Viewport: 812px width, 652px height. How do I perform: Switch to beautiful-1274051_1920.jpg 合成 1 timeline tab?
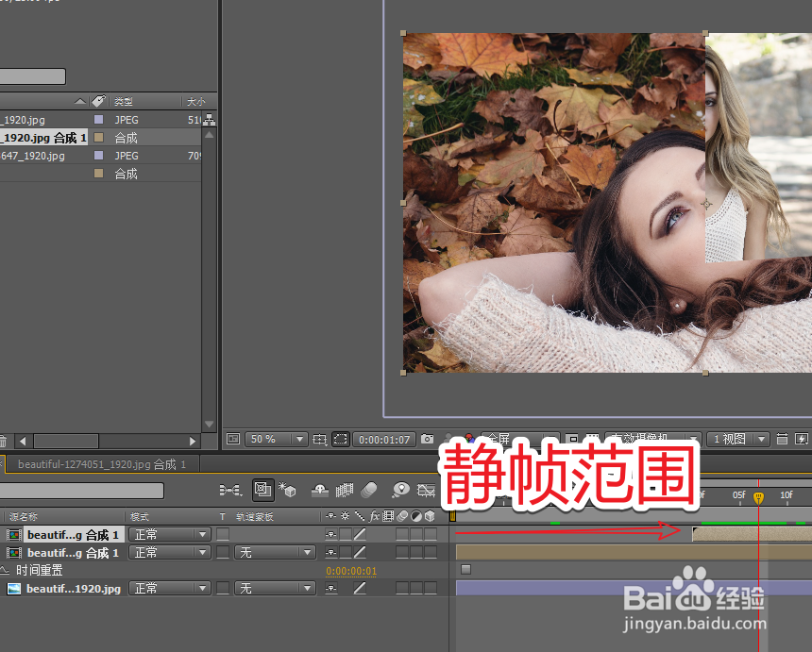click(x=102, y=464)
